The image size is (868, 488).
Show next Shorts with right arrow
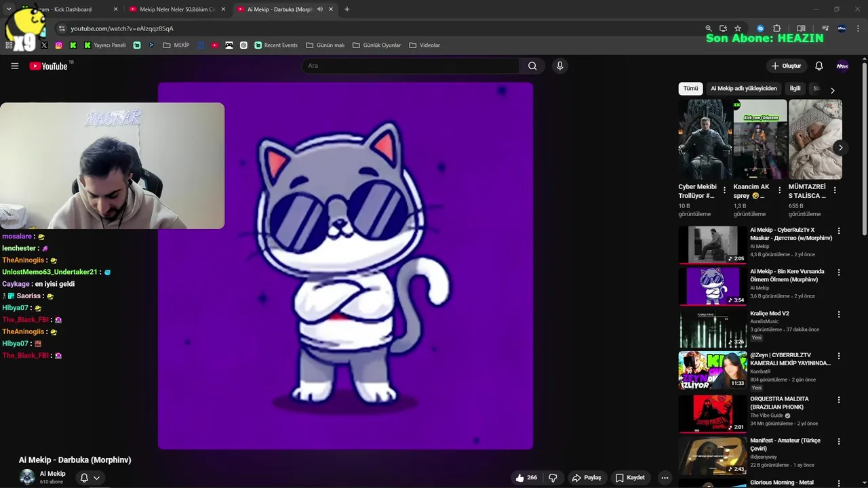coord(840,148)
